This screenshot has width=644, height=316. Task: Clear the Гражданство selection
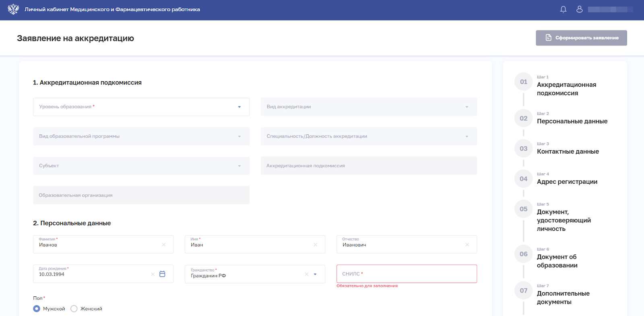point(306,274)
